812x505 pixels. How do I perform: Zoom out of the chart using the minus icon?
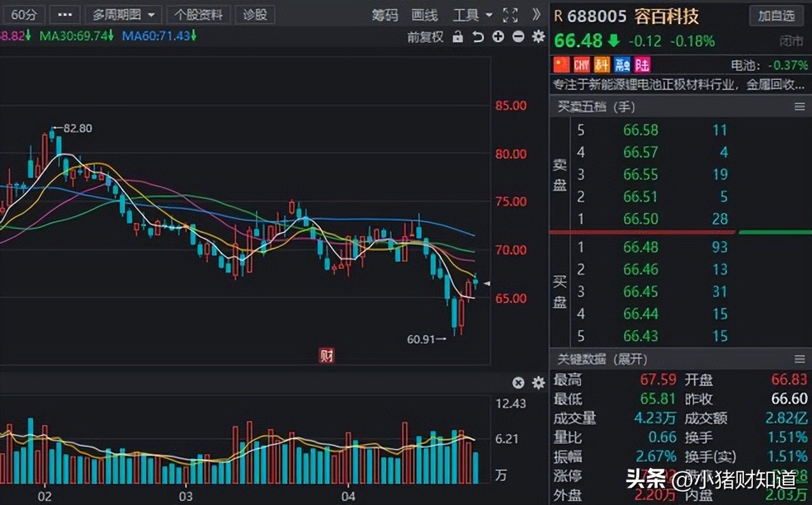[518, 37]
